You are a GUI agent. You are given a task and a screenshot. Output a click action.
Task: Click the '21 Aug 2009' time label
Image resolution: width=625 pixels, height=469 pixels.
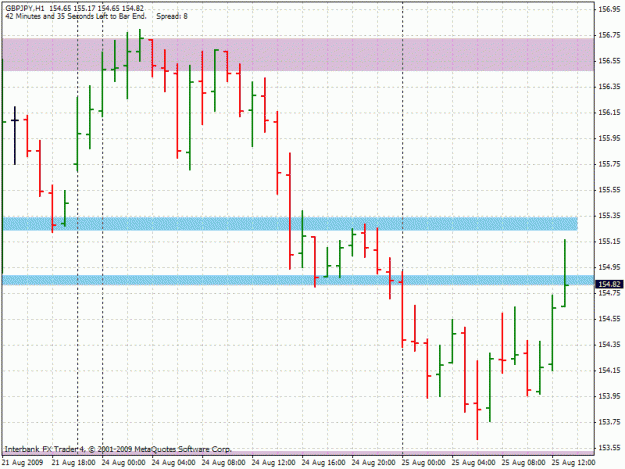(x=23, y=463)
